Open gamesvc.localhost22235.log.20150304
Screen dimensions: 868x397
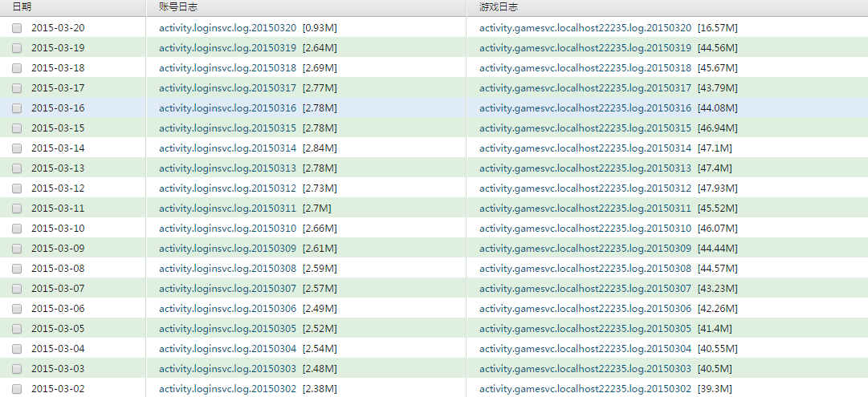click(x=585, y=348)
